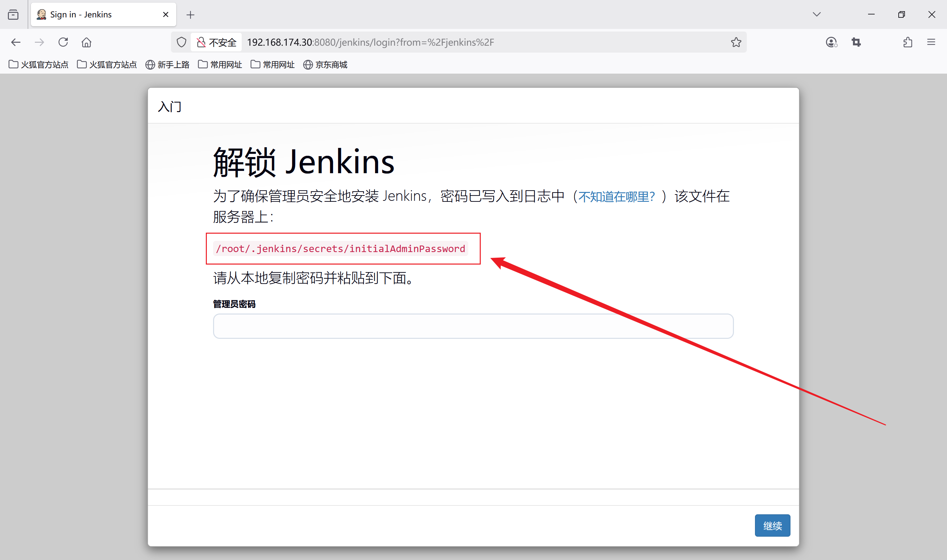The width and height of the screenshot is (947, 560).
Task: Open the first 火狐官方站点 bookmark folder
Action: pyautogui.click(x=38, y=64)
